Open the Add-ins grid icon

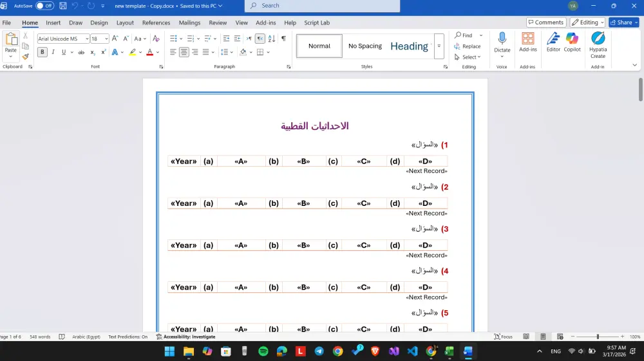click(528, 39)
